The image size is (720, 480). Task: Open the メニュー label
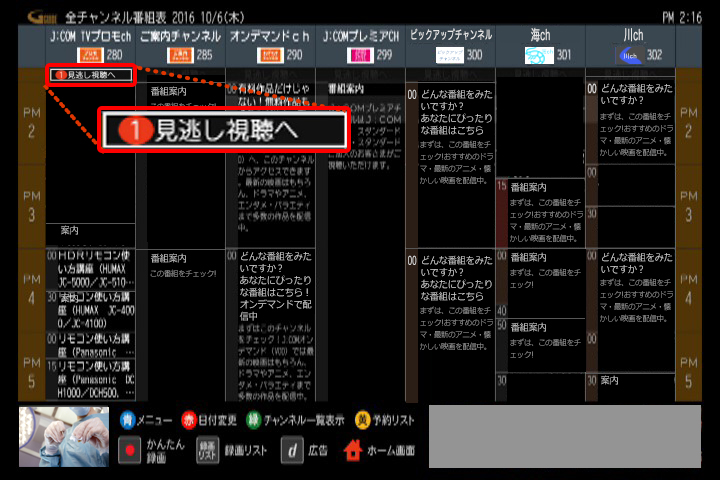154,420
